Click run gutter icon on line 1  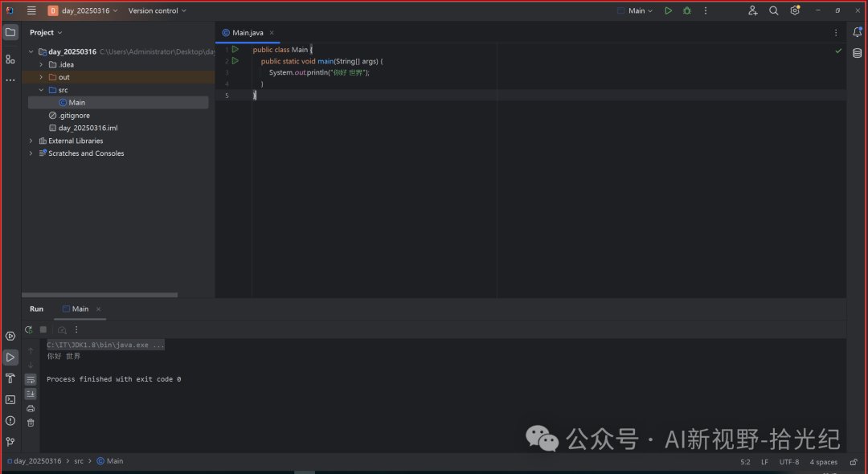[x=235, y=49]
